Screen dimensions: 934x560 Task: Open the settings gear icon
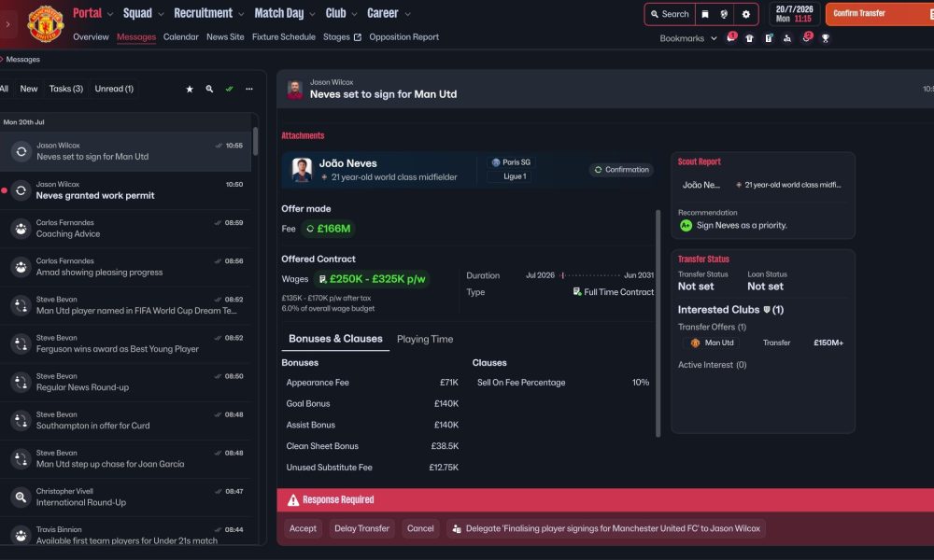[745, 14]
